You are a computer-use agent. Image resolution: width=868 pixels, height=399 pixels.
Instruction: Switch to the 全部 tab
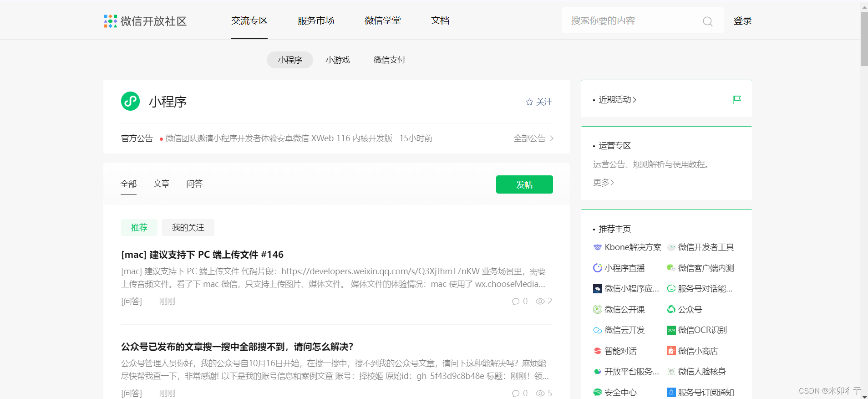click(128, 184)
